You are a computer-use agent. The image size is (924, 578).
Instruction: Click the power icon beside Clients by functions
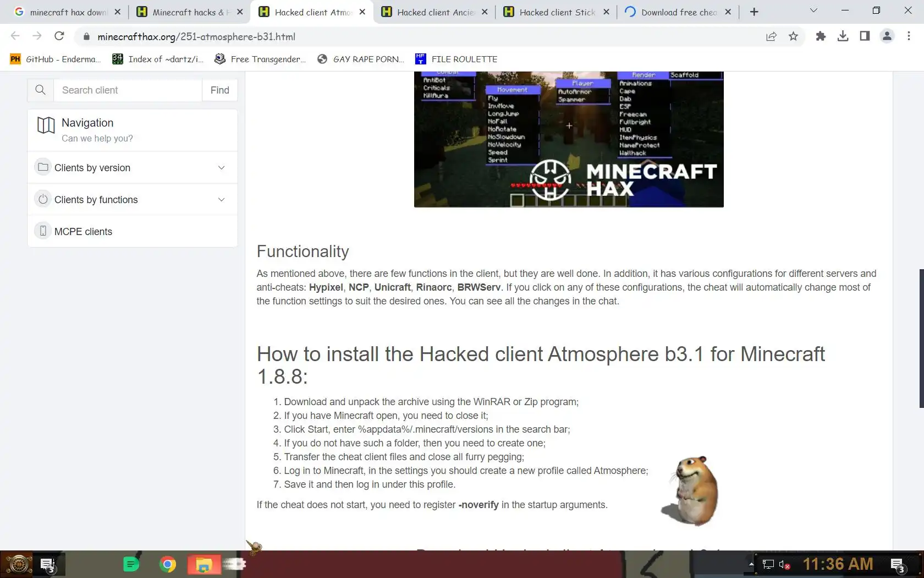tap(43, 199)
